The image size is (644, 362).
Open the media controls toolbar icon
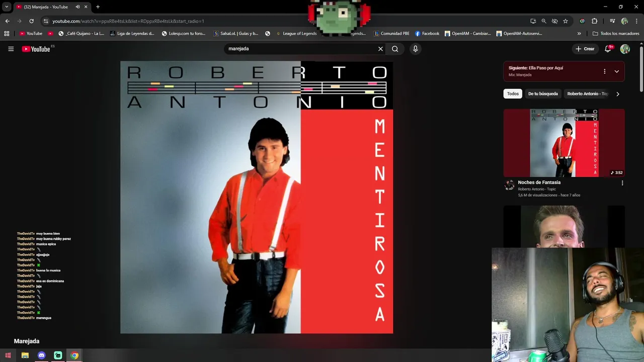(x=612, y=21)
